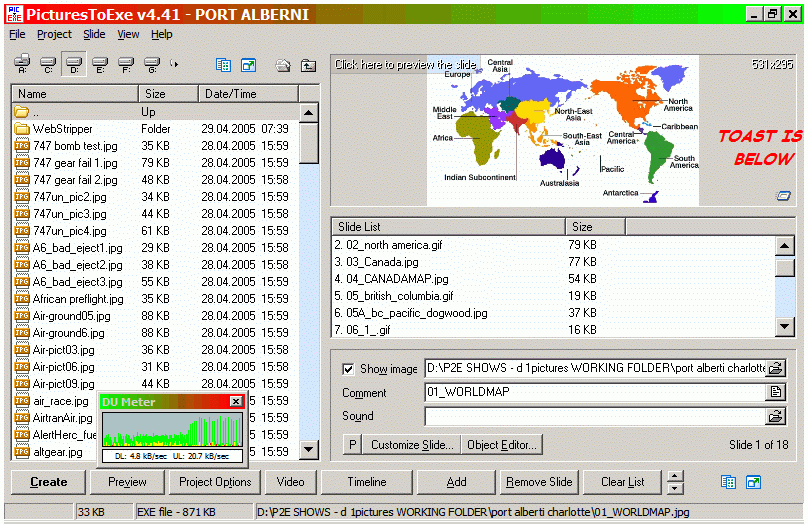
Task: Open Customize Slide dialog
Action: (x=411, y=445)
